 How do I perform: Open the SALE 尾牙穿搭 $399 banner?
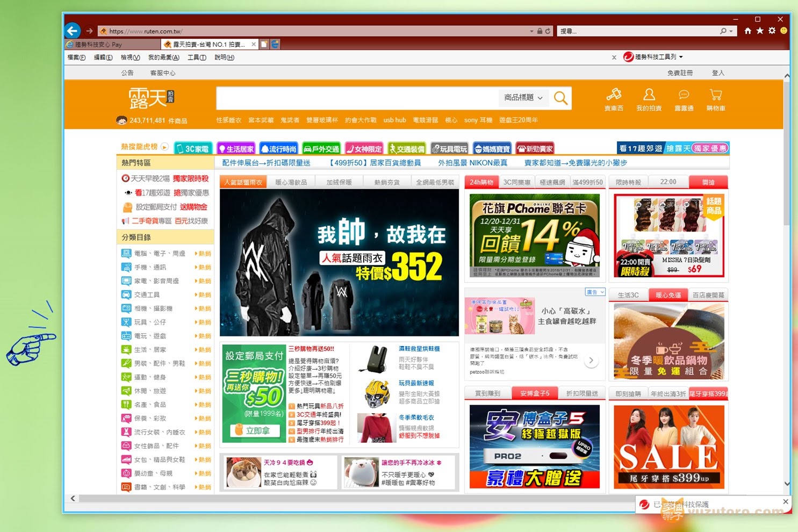point(669,447)
